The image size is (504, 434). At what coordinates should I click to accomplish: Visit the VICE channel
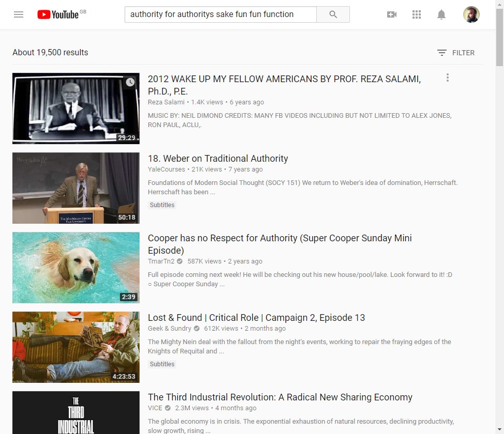pyautogui.click(x=155, y=408)
